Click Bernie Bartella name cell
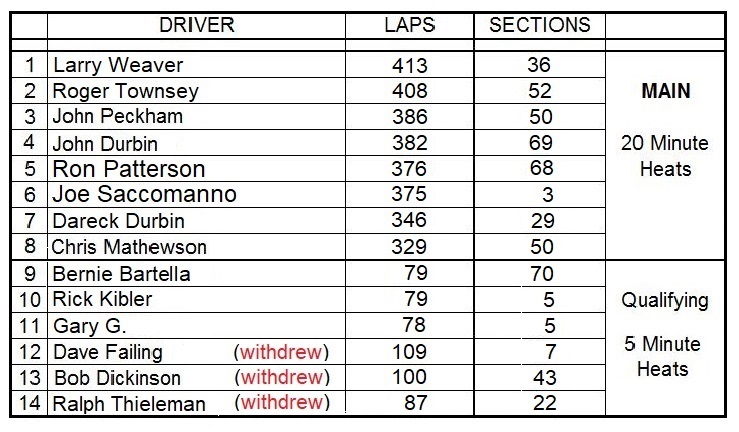This screenshot has width=739, height=432. click(x=197, y=273)
